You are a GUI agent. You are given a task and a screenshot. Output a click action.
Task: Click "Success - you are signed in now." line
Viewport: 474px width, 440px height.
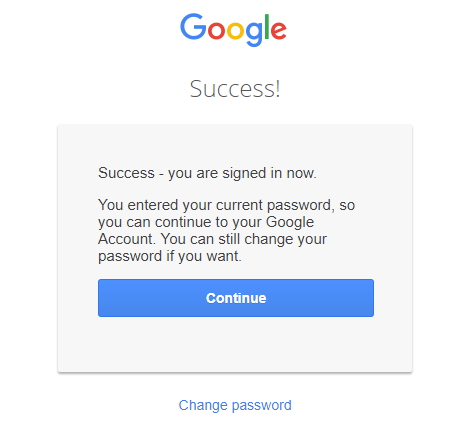[207, 173]
